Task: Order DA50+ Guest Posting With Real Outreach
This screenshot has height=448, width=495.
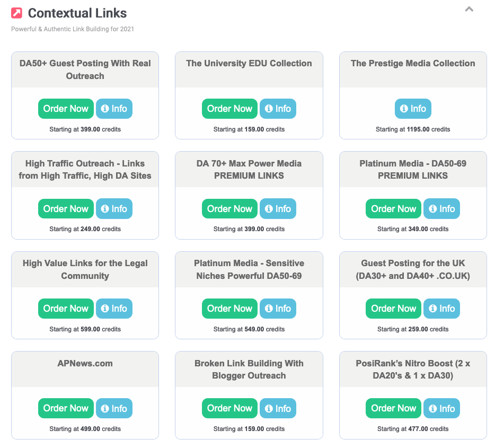Action: [x=66, y=109]
